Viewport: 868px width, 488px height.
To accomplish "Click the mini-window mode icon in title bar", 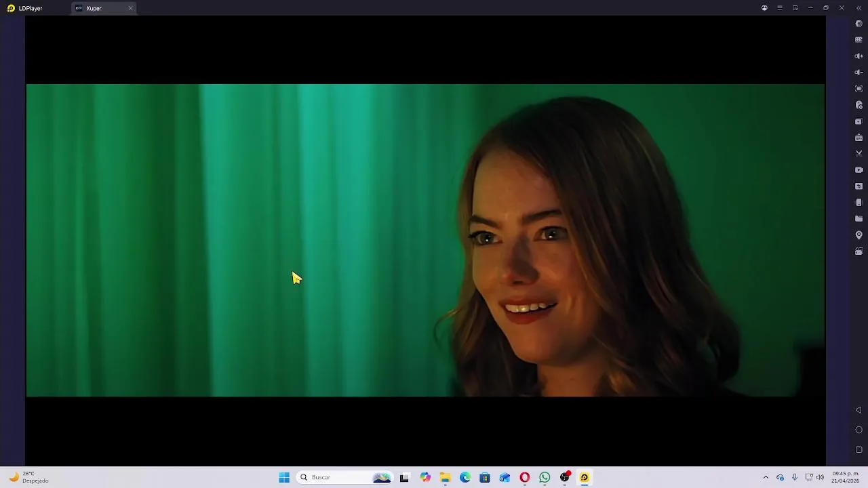I will [795, 8].
